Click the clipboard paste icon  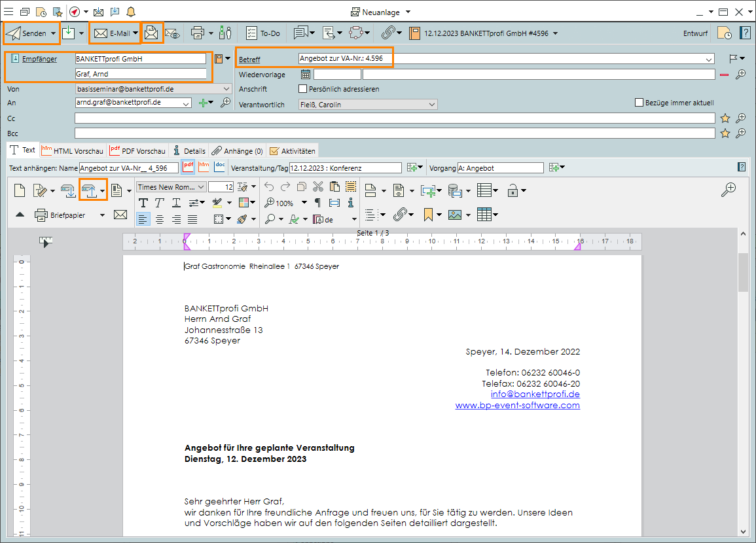334,187
